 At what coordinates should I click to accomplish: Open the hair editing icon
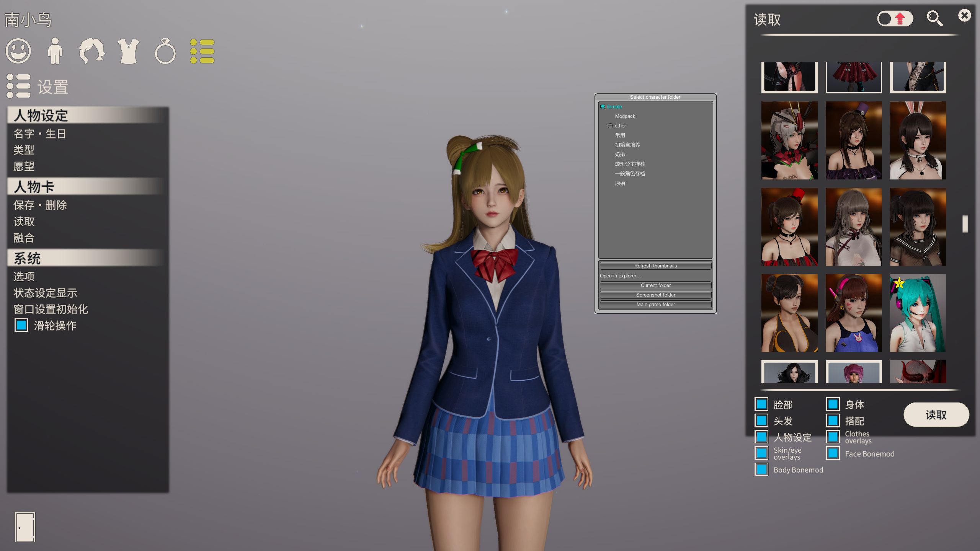pos(91,51)
